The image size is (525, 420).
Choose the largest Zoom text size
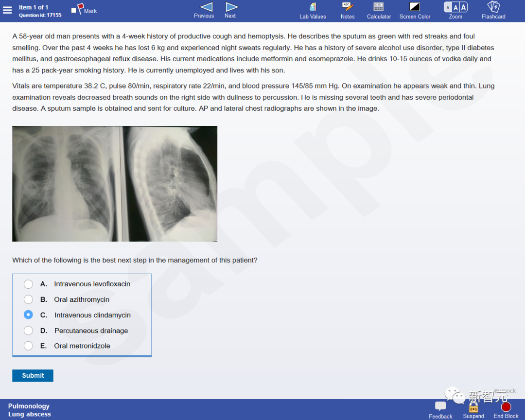pos(463,7)
